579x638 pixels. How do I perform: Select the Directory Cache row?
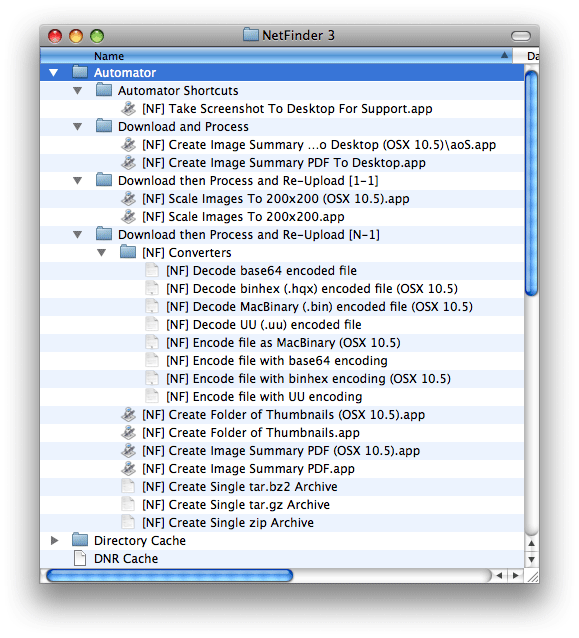[x=282, y=540]
